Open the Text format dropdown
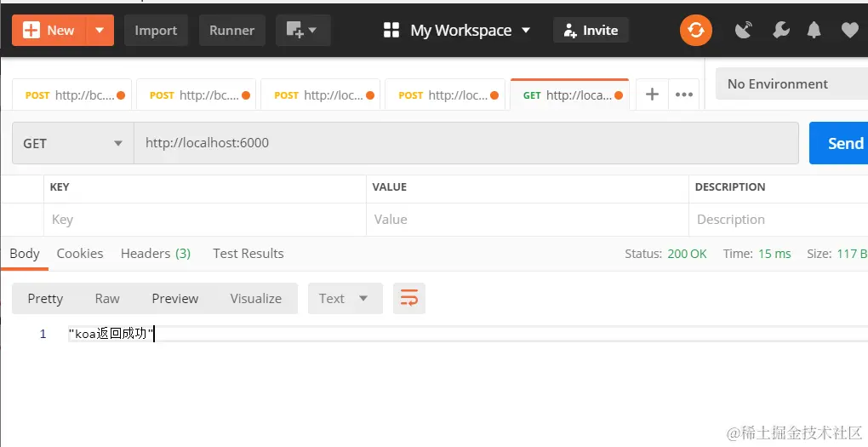 [345, 299]
